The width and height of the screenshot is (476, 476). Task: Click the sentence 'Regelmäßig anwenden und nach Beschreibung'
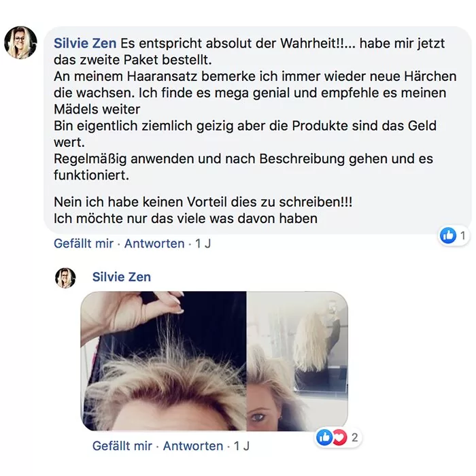(x=243, y=167)
